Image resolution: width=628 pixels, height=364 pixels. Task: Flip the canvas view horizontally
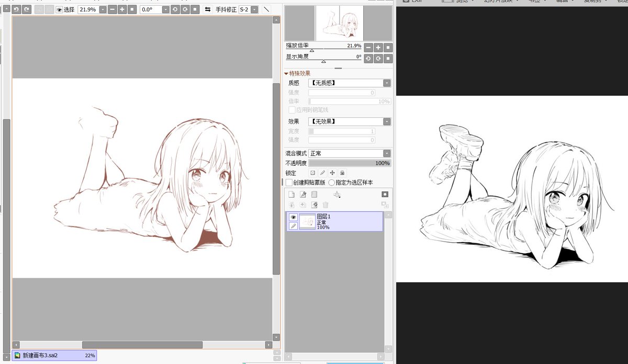[208, 9]
